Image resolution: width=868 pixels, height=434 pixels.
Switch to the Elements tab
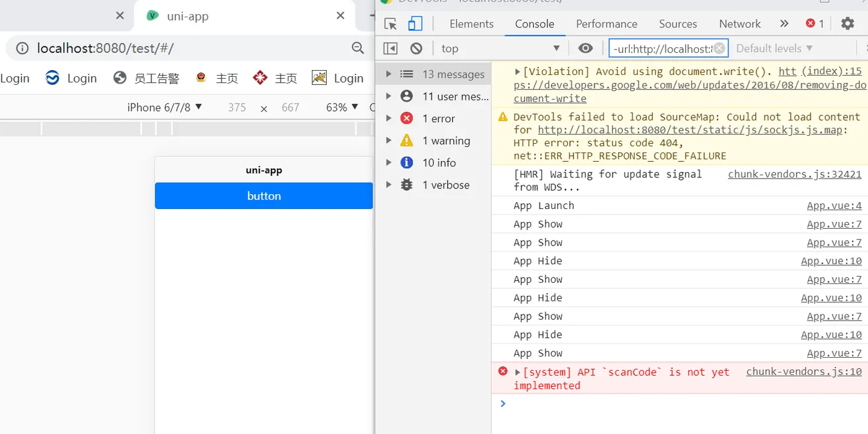pos(471,24)
